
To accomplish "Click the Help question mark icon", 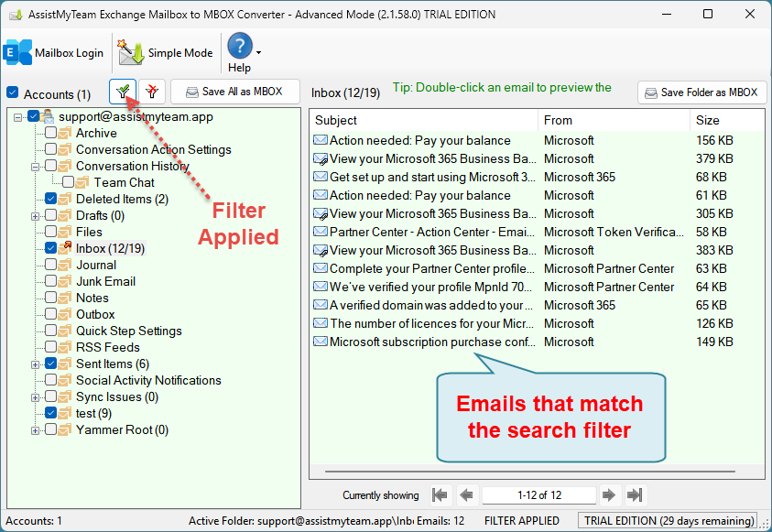I will (x=239, y=47).
